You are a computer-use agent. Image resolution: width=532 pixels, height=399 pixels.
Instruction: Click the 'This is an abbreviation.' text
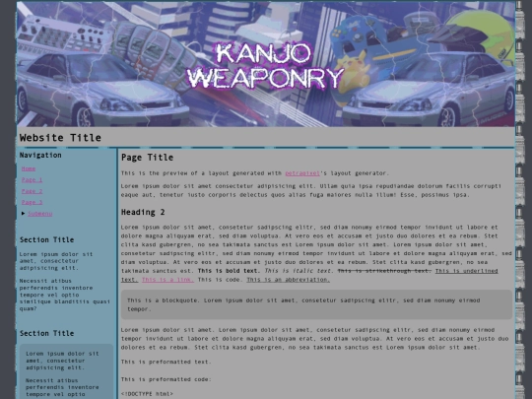point(288,280)
